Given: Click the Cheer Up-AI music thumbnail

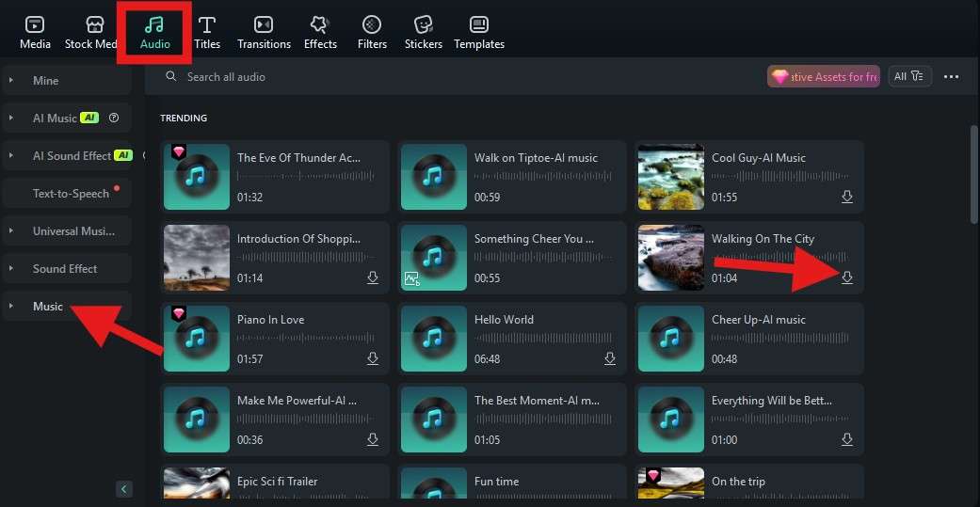Looking at the screenshot, I should click(671, 339).
